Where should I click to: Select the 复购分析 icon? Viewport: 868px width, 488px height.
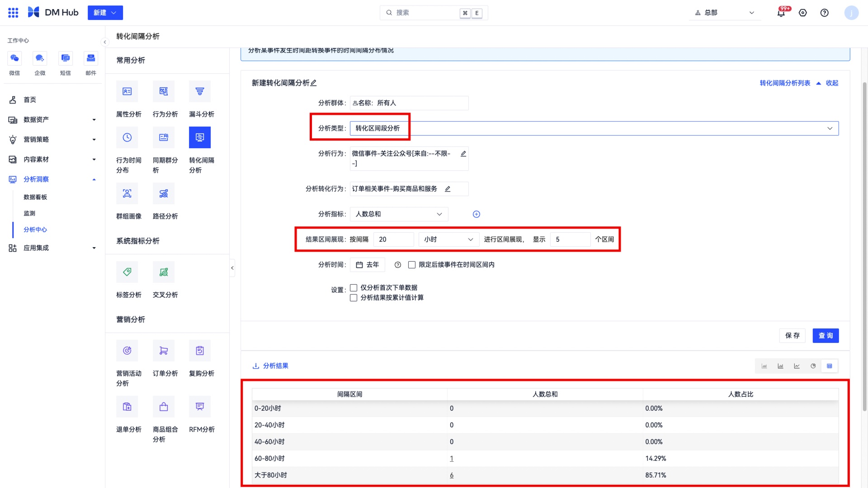pyautogui.click(x=200, y=351)
